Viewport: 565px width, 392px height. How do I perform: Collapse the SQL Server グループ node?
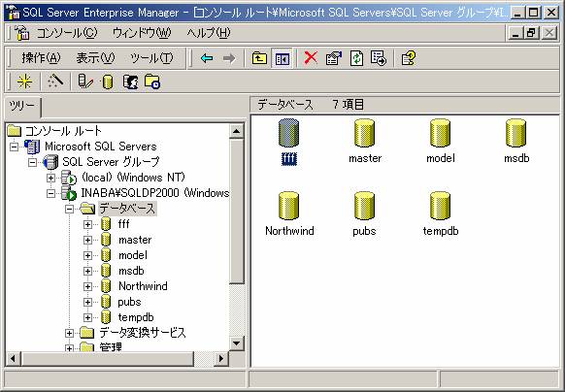32,162
